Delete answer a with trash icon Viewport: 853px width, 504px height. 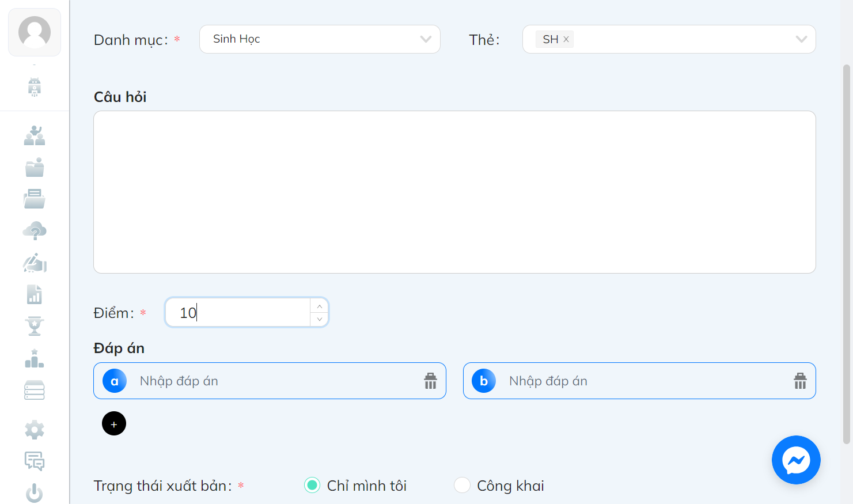click(x=430, y=381)
